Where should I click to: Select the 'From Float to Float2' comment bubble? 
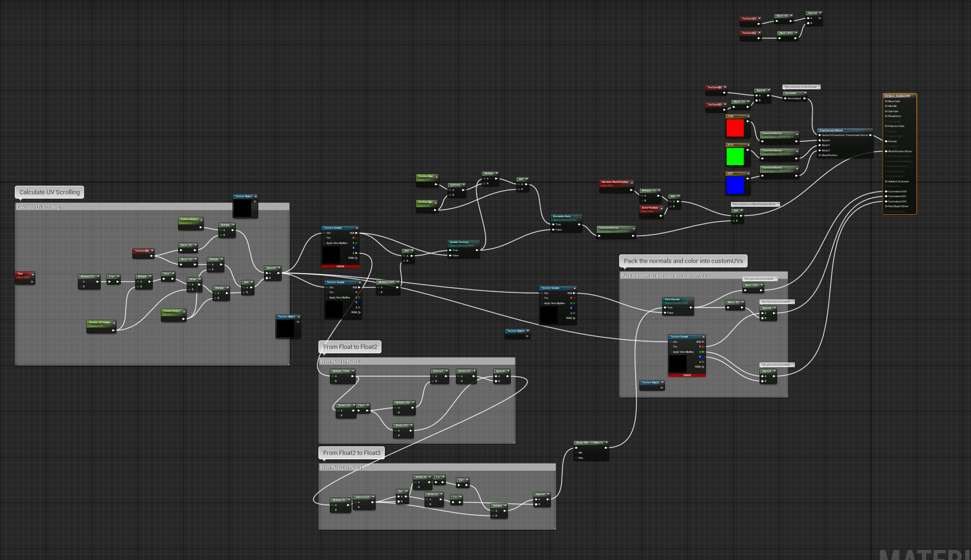350,347
